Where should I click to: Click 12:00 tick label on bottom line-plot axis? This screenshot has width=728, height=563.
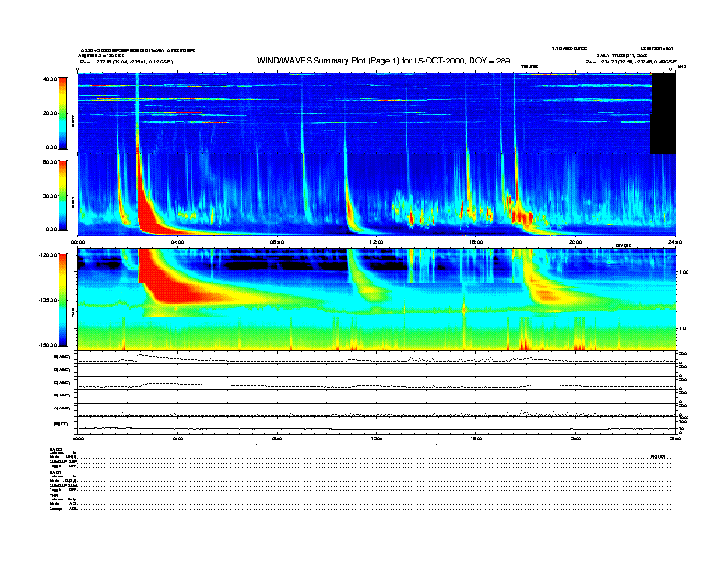click(377, 438)
